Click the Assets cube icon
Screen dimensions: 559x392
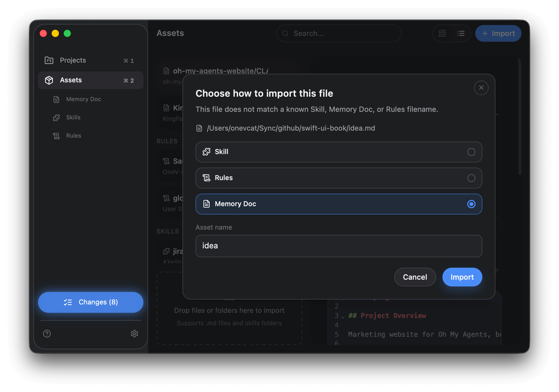click(49, 80)
